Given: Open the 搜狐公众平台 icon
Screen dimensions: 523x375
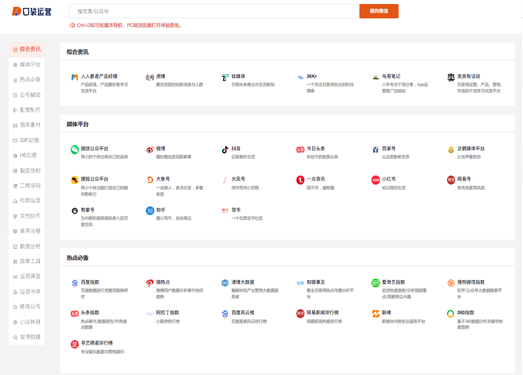Looking at the screenshot, I should (74, 180).
